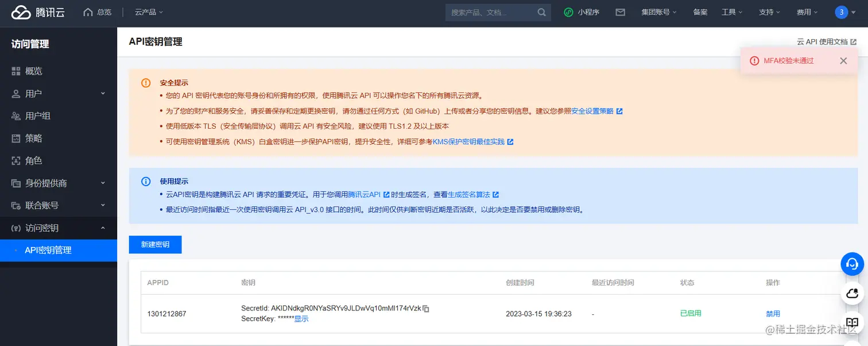Screen dimensions: 868x346
Task: Select API密钥管理 sidebar item
Action: 59,251
